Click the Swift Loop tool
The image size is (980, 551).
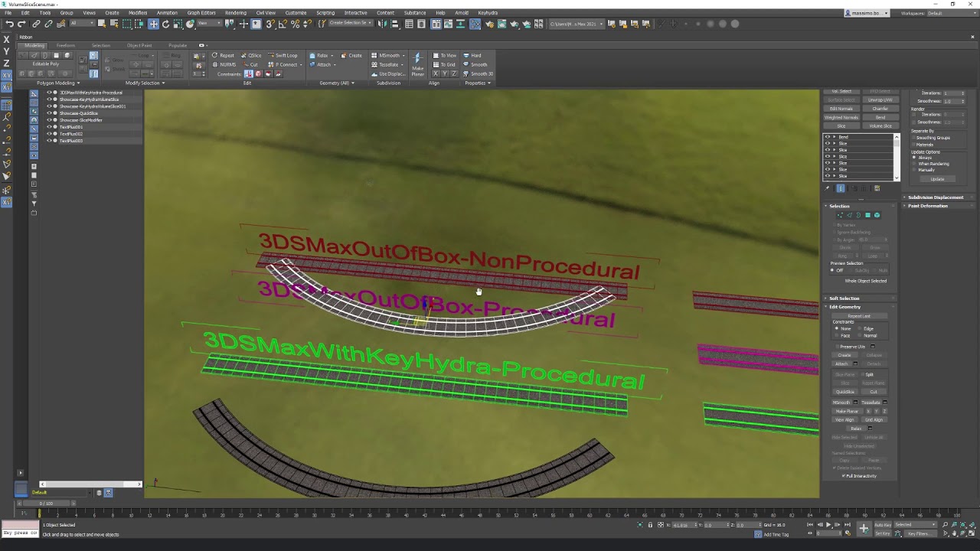[283, 55]
